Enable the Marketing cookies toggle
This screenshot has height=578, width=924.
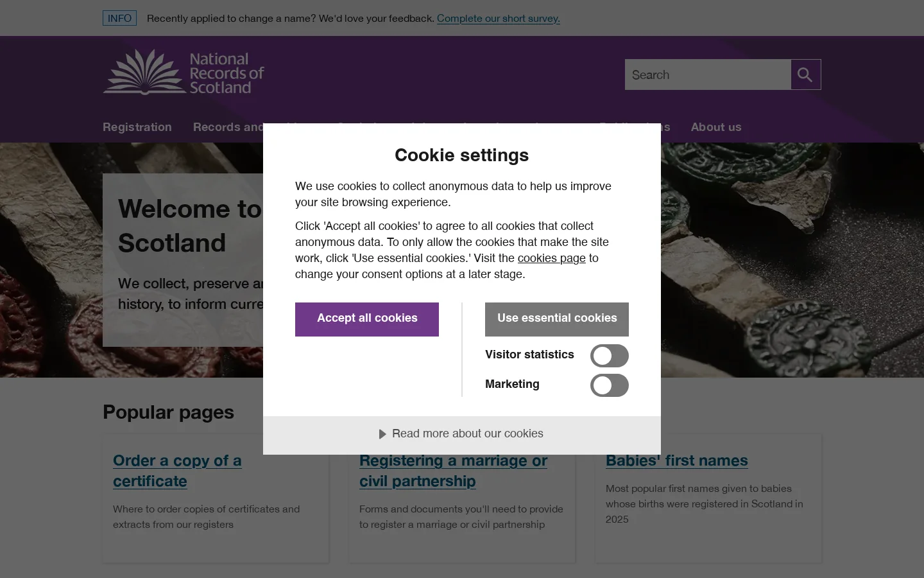click(x=609, y=385)
